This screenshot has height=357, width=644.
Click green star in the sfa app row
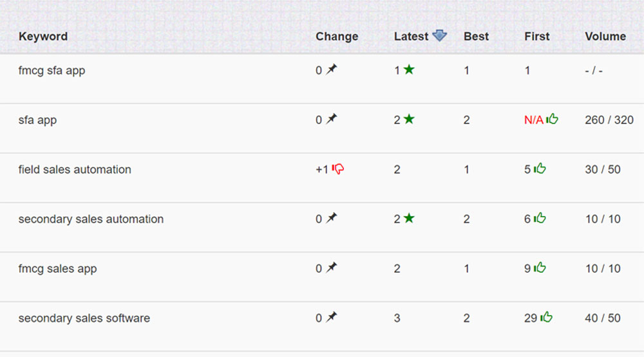coord(409,119)
